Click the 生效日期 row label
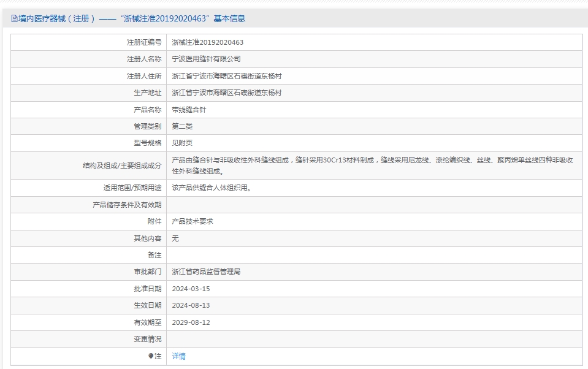This screenshot has width=588, height=369. coord(147,305)
